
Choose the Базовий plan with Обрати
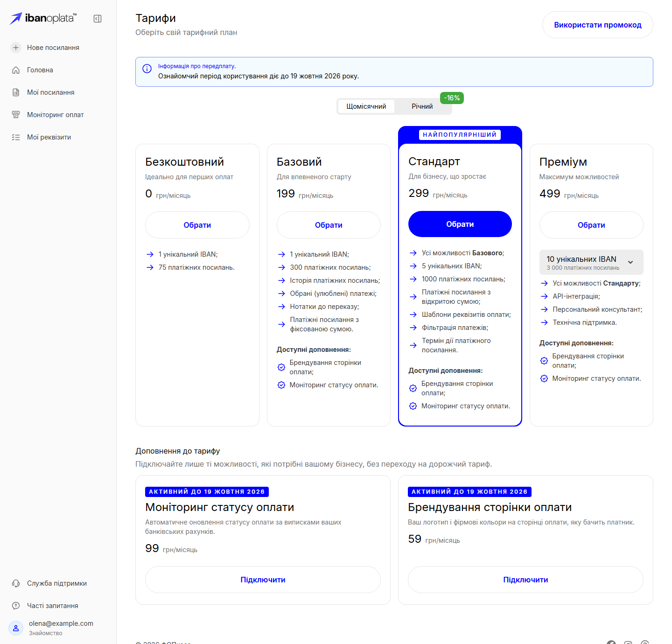(329, 225)
